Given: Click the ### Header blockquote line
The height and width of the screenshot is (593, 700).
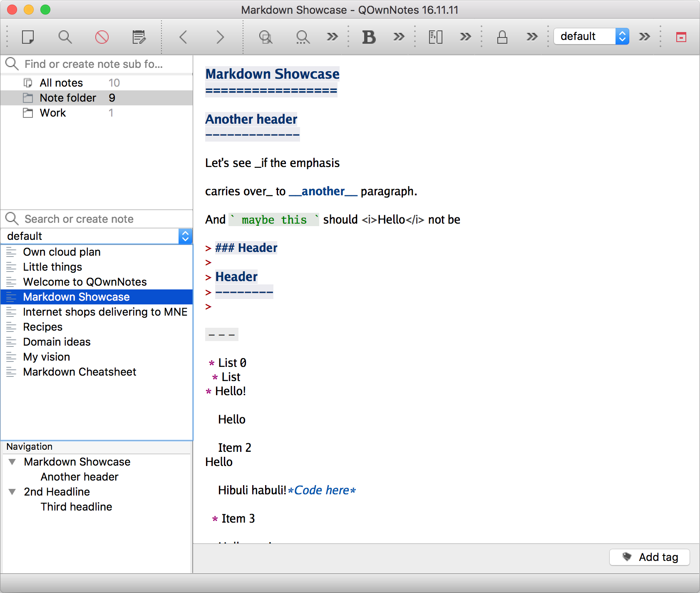Looking at the screenshot, I should pos(246,248).
